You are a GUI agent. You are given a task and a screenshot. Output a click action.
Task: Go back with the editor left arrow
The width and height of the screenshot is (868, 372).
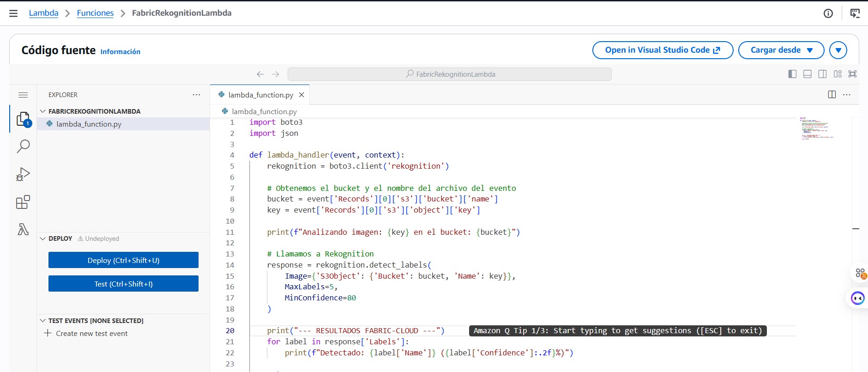(260, 74)
